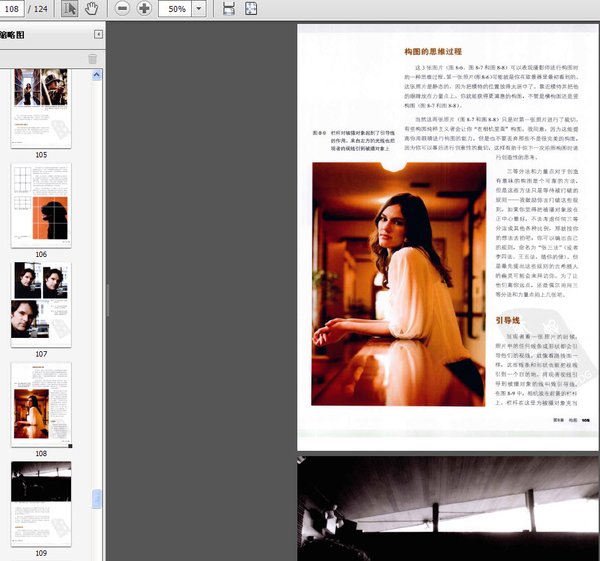Screen dimensions: 600x561
Task: Click the page number field showing 108
Action: click(x=12, y=8)
